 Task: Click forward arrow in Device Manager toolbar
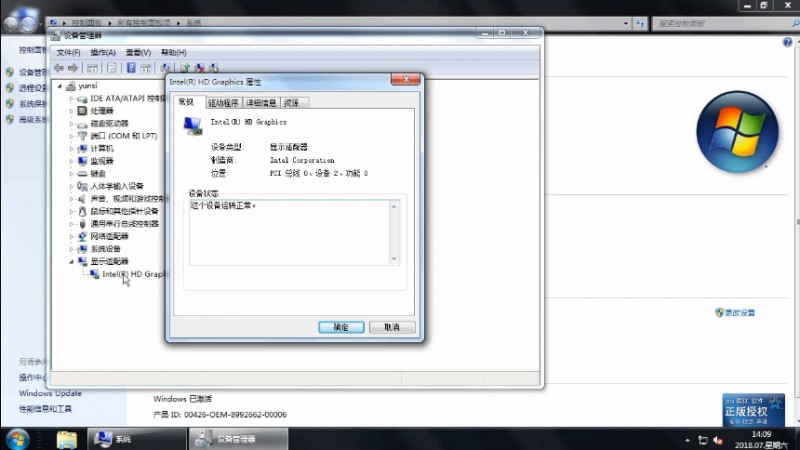coord(73,68)
